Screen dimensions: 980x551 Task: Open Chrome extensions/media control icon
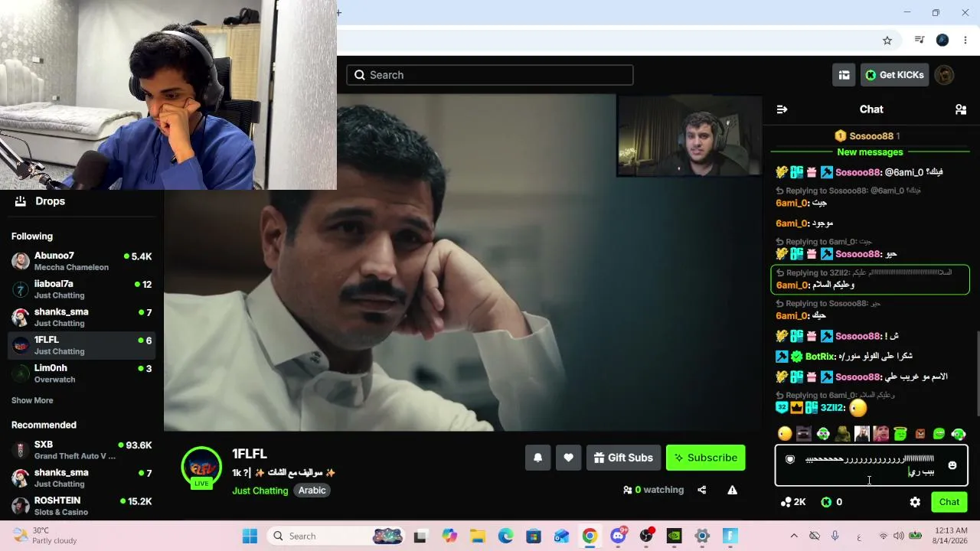coord(920,41)
